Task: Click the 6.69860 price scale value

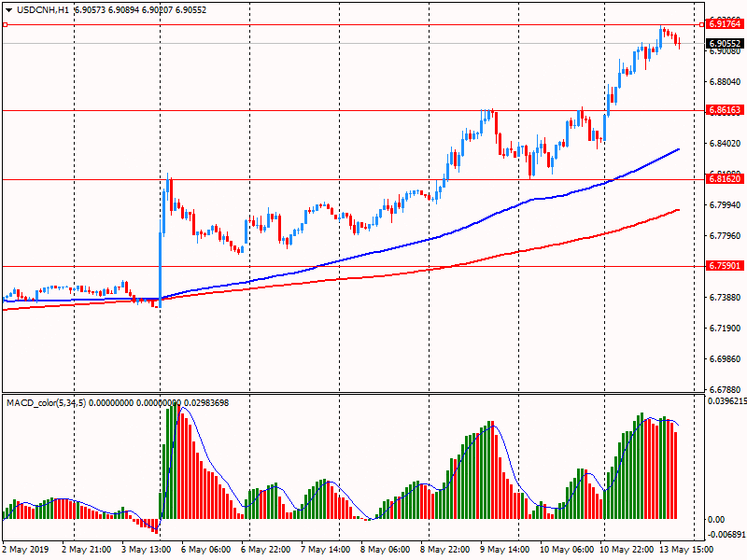Action: tap(726, 359)
